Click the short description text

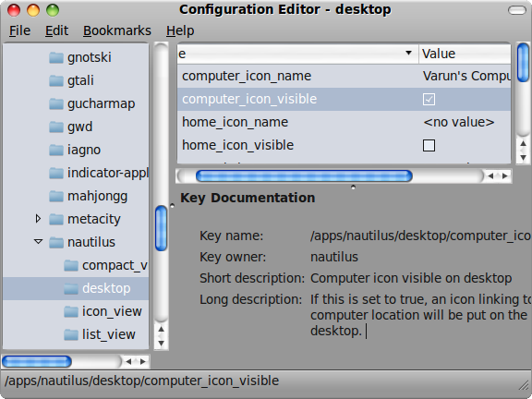411,278
